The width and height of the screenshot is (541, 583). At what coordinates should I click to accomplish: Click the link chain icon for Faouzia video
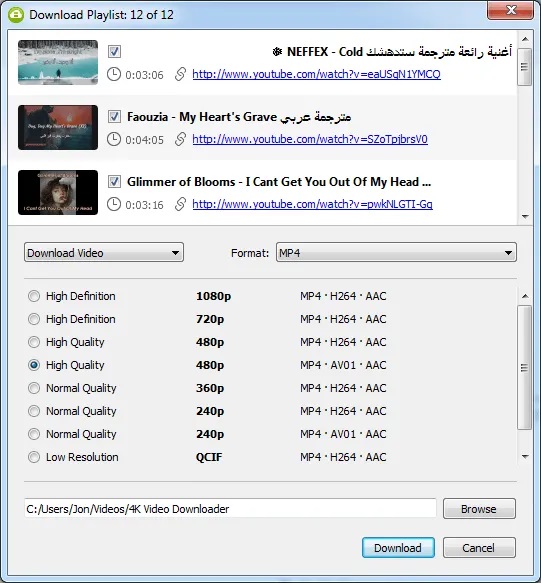[x=180, y=139]
